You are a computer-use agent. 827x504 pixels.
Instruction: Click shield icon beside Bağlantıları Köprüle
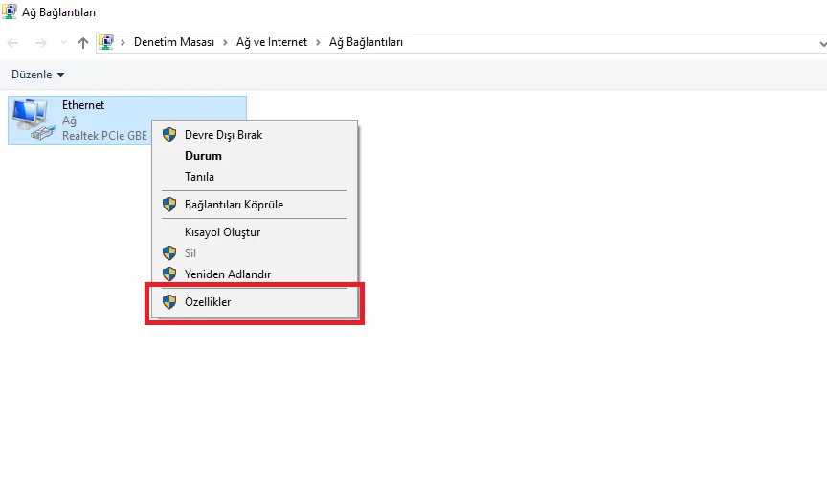169,205
